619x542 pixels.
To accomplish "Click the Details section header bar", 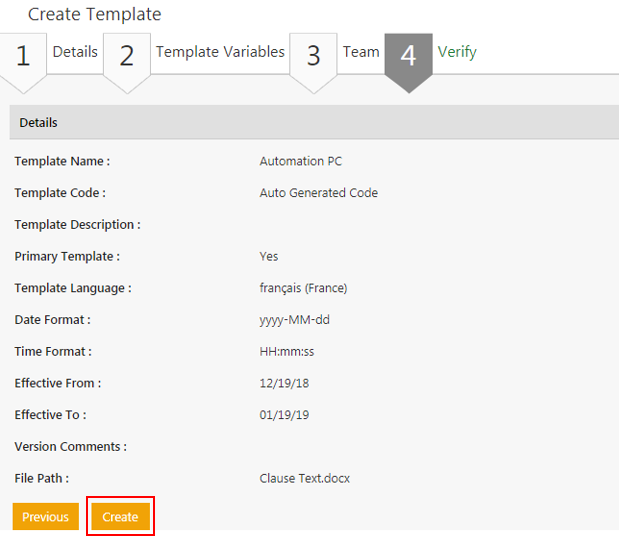I will 314,123.
